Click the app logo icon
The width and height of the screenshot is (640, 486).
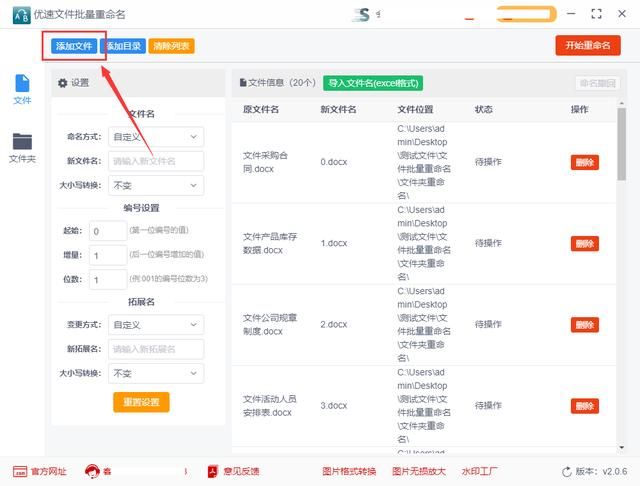21,15
